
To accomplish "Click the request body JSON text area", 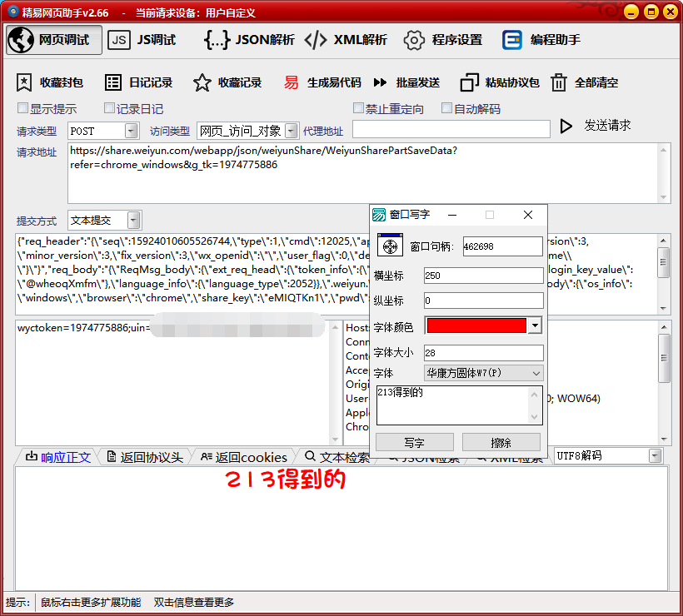I will pyautogui.click(x=192, y=274).
